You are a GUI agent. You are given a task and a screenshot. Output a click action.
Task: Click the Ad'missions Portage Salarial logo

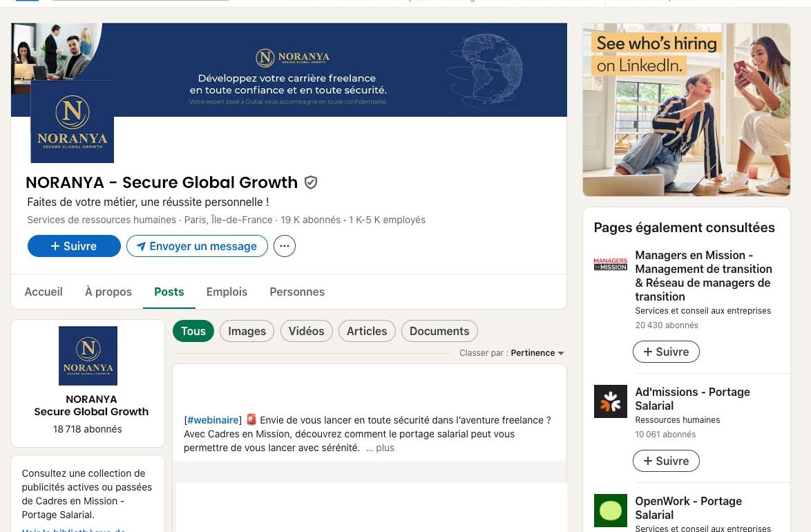click(x=610, y=401)
